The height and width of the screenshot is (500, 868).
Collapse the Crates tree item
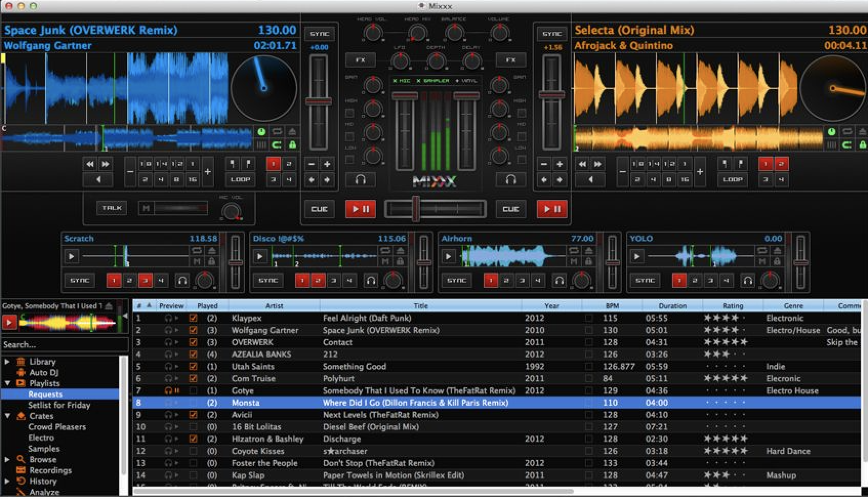click(x=7, y=416)
